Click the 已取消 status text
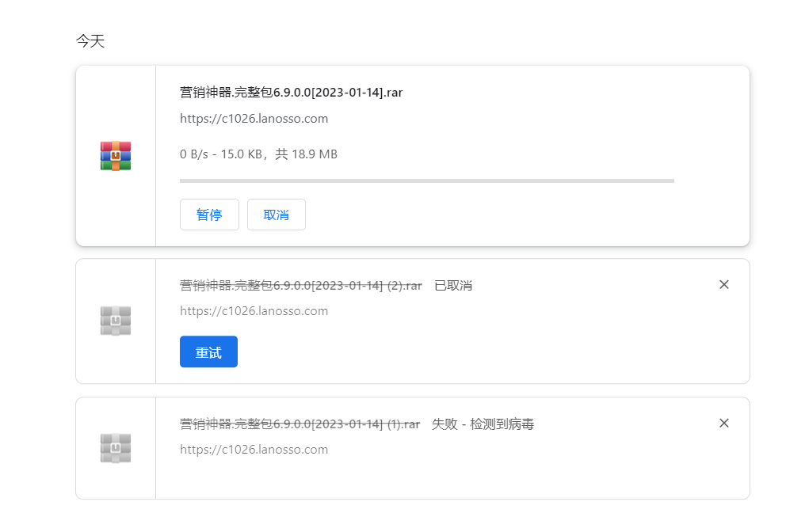Image resolution: width=805 pixels, height=532 pixels. tap(452, 284)
